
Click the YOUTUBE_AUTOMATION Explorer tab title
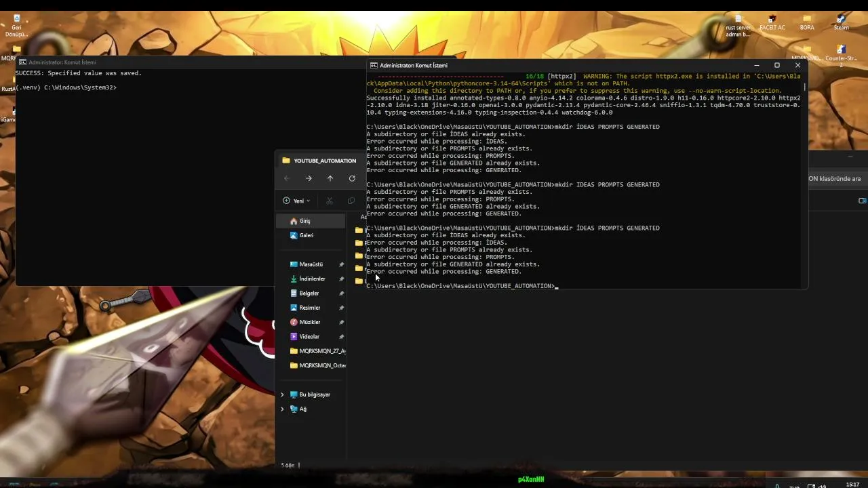pyautogui.click(x=325, y=161)
